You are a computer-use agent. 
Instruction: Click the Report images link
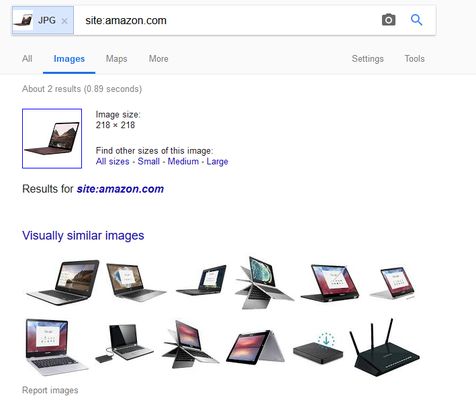click(x=50, y=390)
